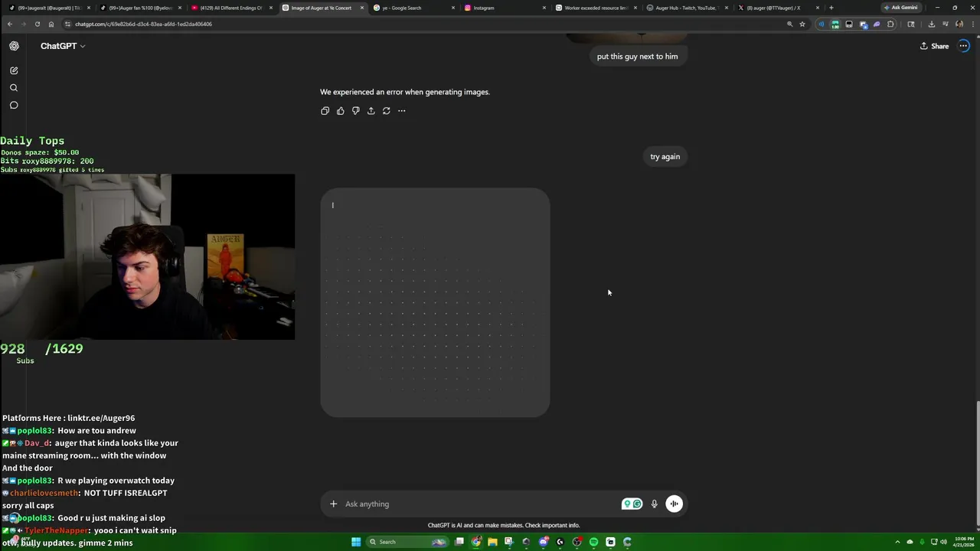980x551 pixels.
Task: Click the Windows taskbar Search box
Action: click(407, 542)
